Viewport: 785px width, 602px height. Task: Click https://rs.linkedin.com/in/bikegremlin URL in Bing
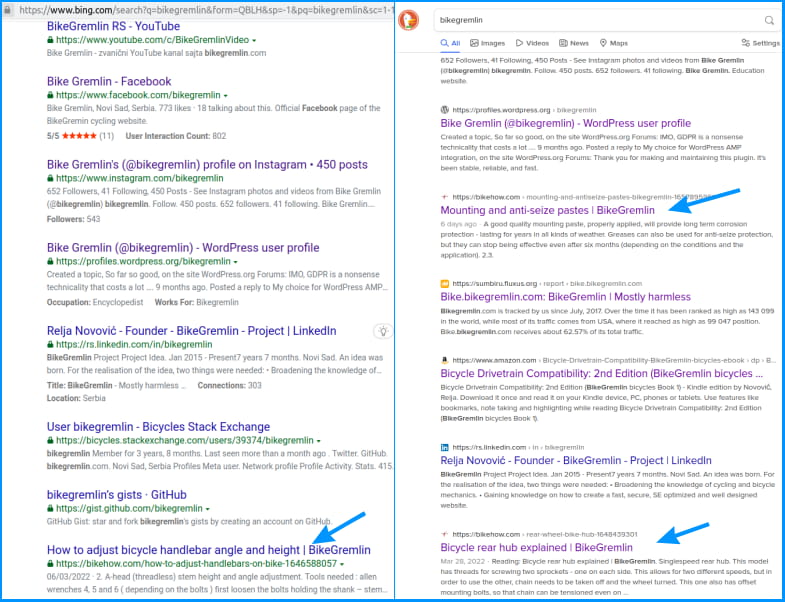click(x=134, y=344)
